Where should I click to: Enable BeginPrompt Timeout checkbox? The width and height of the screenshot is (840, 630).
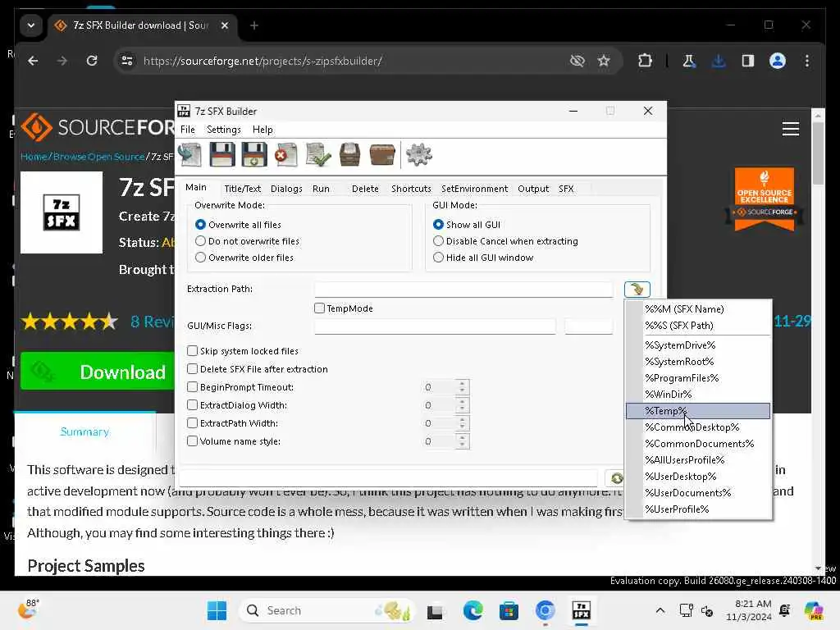(x=192, y=387)
